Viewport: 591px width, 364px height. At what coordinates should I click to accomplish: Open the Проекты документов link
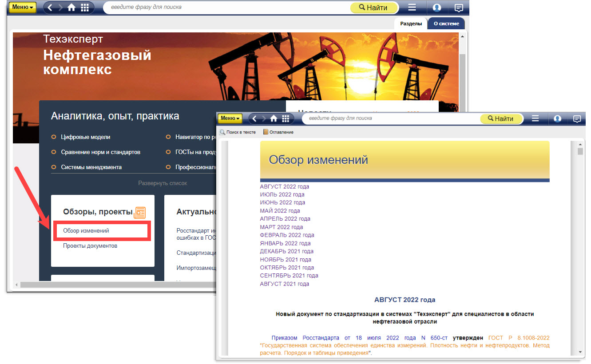click(x=90, y=246)
